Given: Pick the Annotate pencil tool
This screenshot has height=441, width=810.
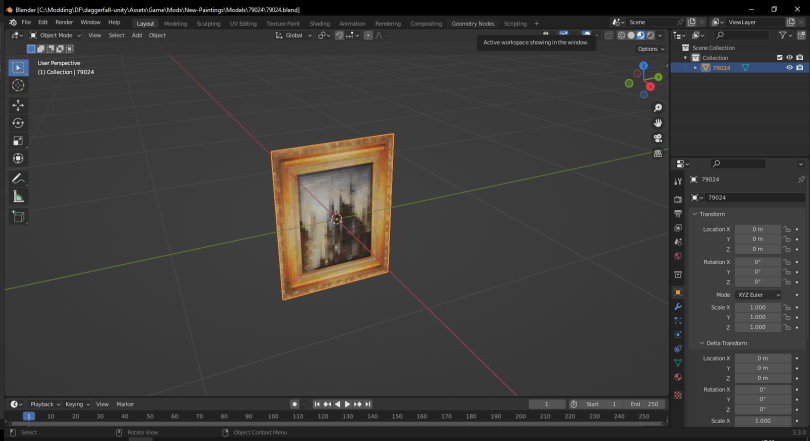Looking at the screenshot, I should coord(18,179).
